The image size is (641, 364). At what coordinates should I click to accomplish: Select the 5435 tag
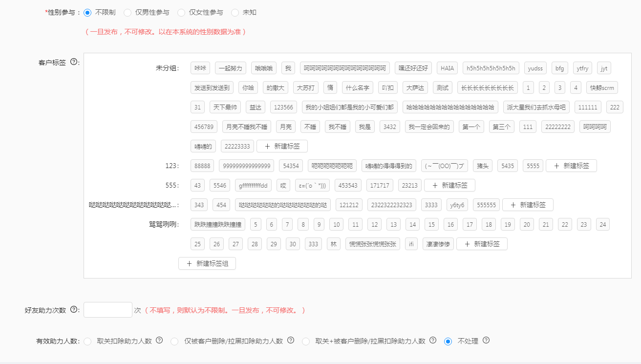[508, 166]
